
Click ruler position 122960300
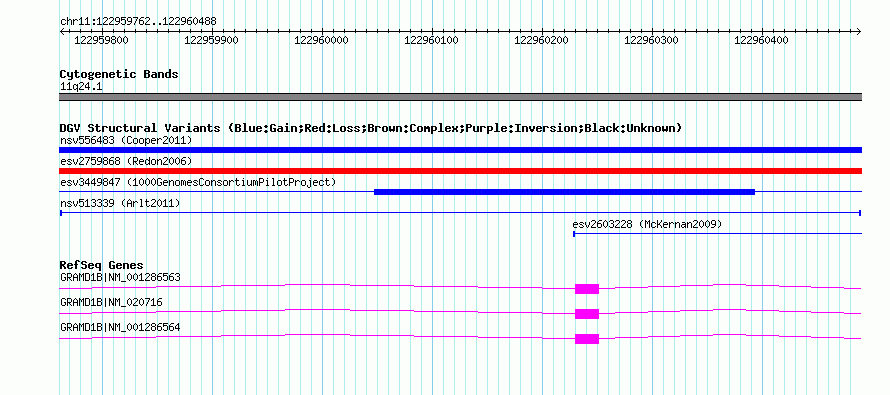point(652,40)
